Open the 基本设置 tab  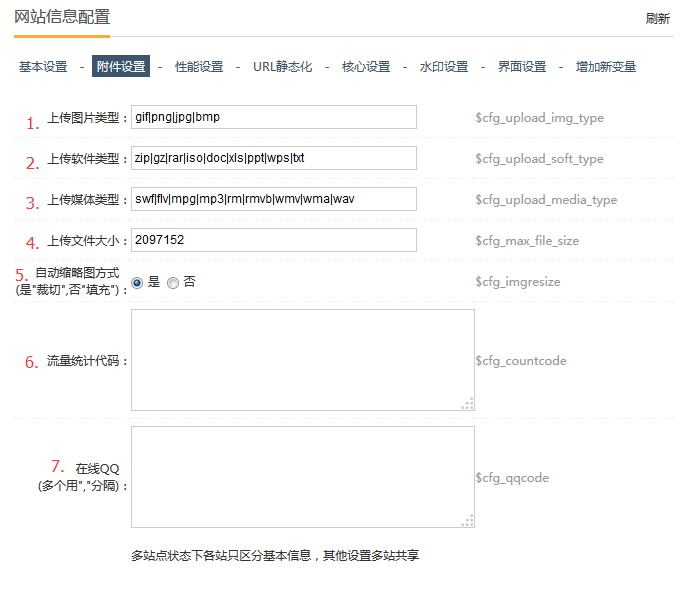pyautogui.click(x=43, y=67)
